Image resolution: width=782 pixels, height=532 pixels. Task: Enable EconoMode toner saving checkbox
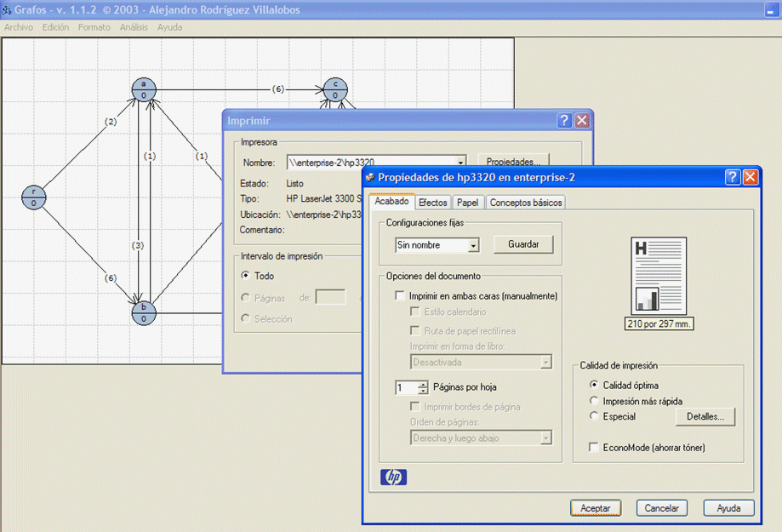coord(594,447)
